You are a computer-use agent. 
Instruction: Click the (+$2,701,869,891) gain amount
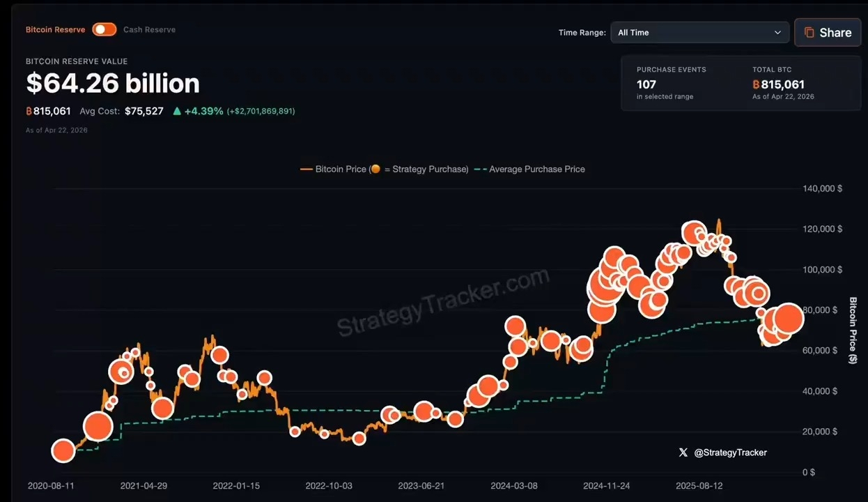[x=261, y=111]
